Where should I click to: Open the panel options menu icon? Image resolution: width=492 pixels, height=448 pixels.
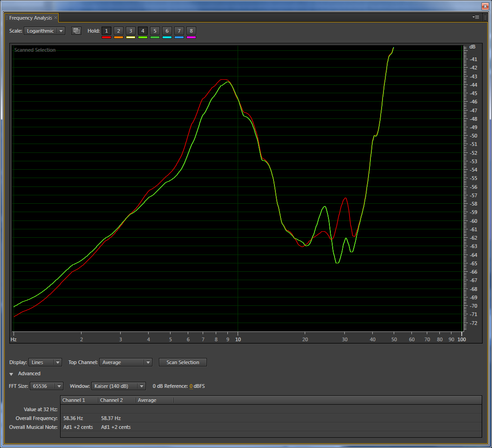pos(476,17)
